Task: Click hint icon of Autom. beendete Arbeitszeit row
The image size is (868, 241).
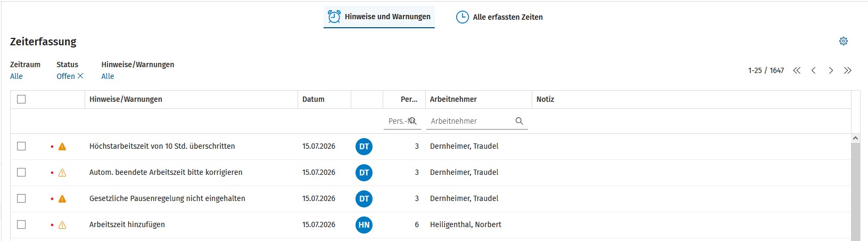Action: coord(62,173)
